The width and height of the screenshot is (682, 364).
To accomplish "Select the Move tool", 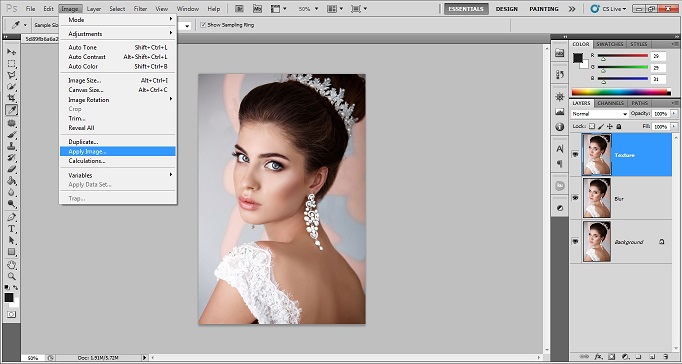I will point(11,52).
